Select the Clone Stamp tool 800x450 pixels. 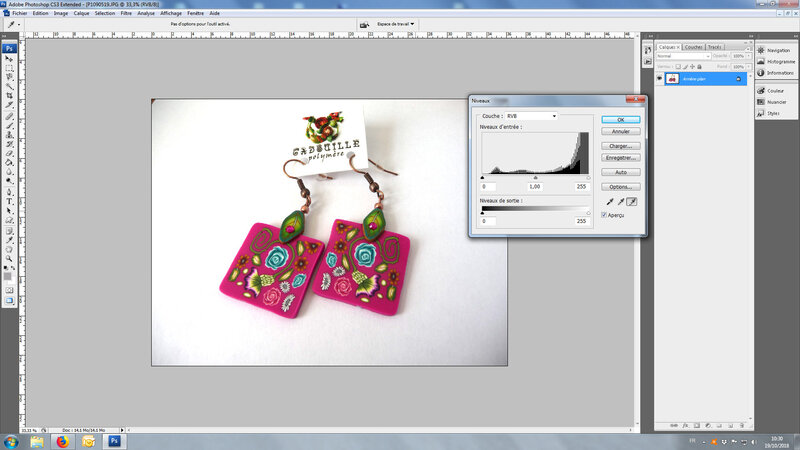(9, 135)
